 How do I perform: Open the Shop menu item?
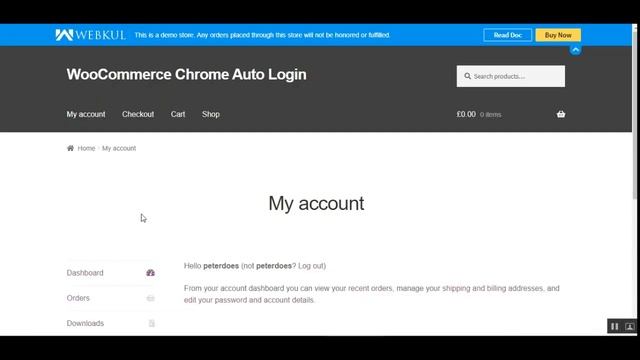coord(211,114)
